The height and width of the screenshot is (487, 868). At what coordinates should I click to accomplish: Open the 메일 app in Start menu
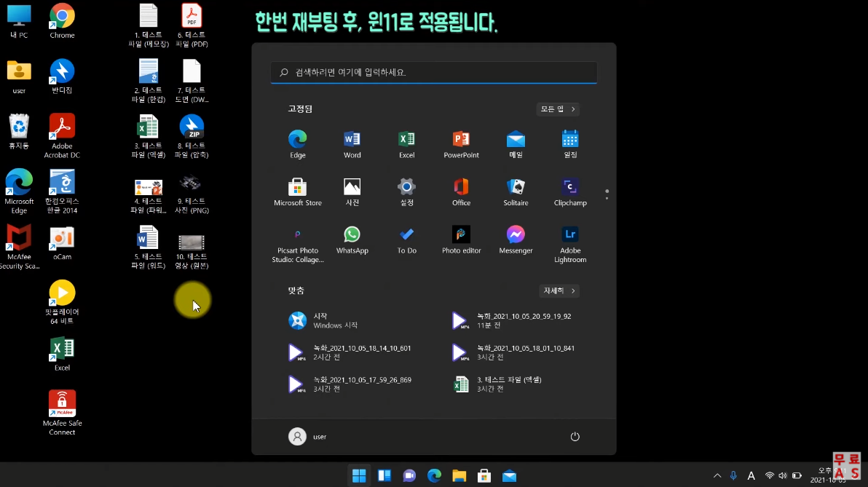(x=516, y=144)
